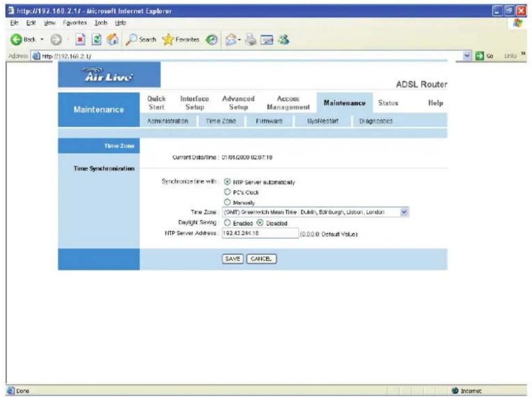Open the Mail icon dropdown arrow

[x=239, y=40]
